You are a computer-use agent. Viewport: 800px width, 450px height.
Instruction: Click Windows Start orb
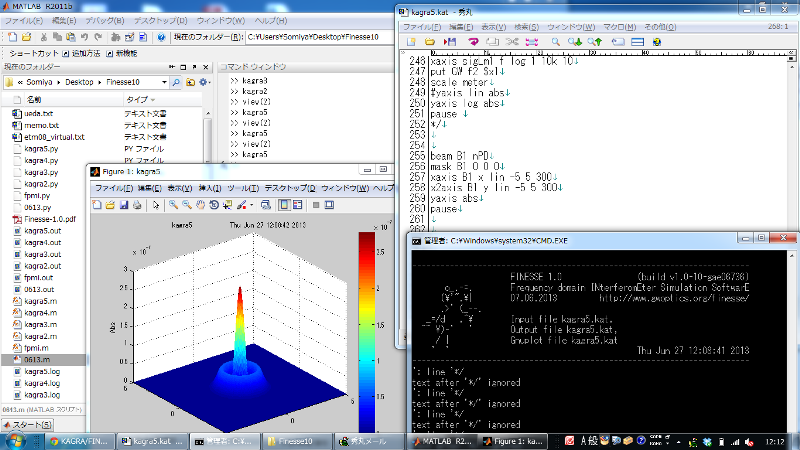pyautogui.click(x=14, y=441)
